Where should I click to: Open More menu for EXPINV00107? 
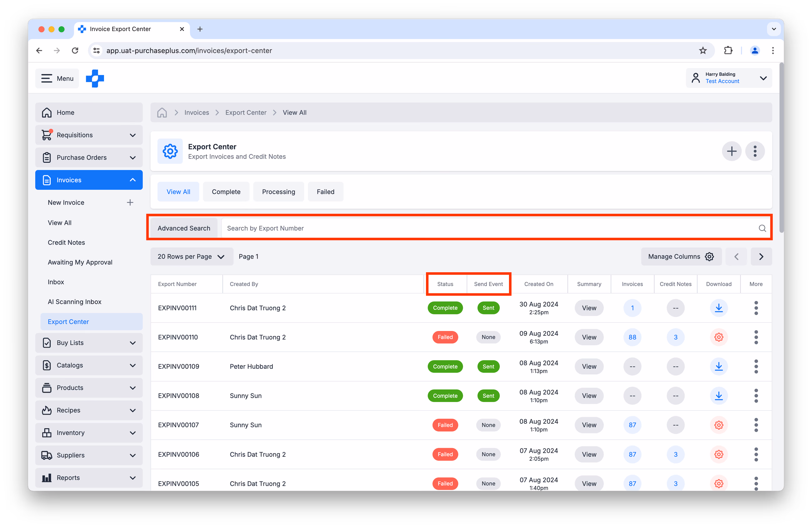point(756,425)
